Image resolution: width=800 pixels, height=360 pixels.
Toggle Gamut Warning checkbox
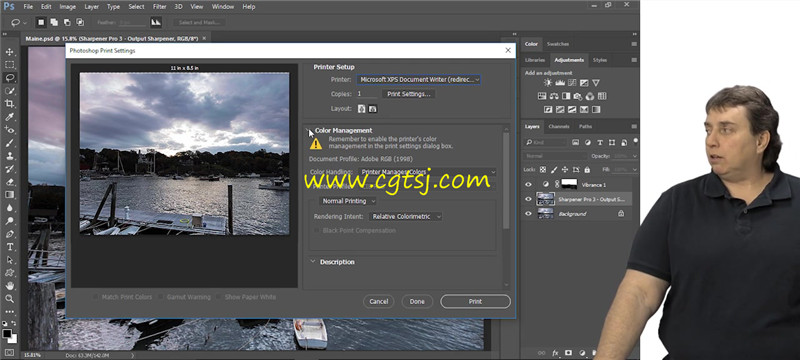click(161, 297)
